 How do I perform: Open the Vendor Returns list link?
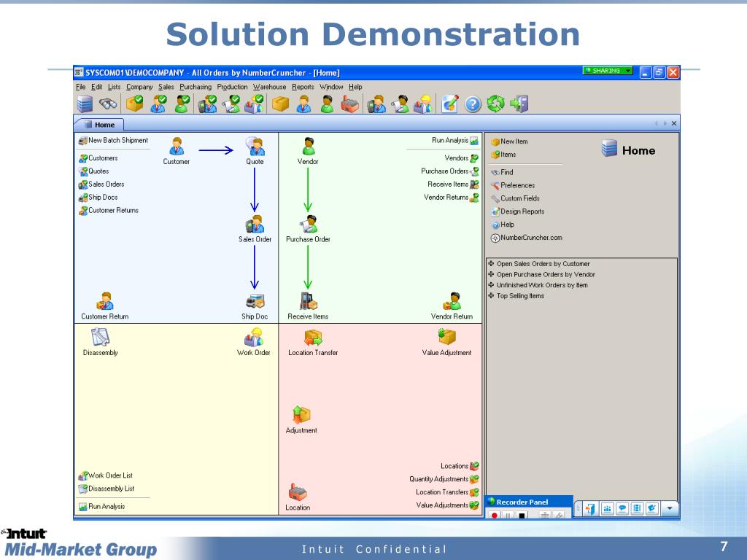pos(451,197)
